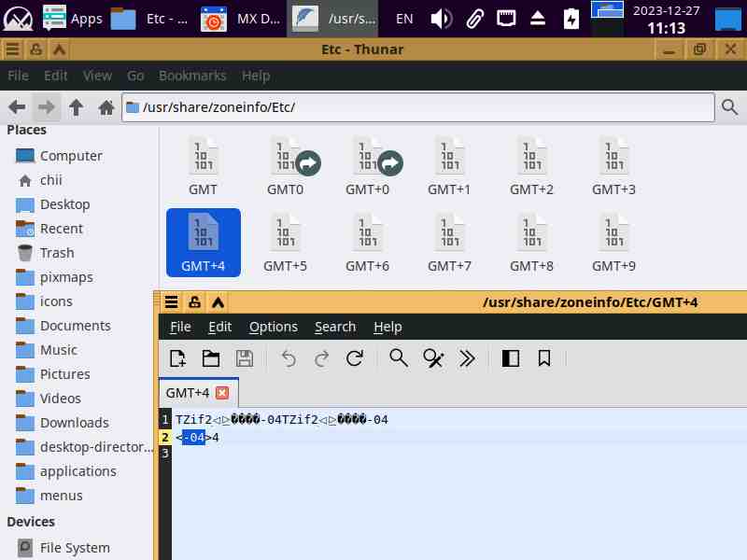Select the GMT+5 file
The width and height of the screenshot is (747, 560).
click(x=286, y=243)
